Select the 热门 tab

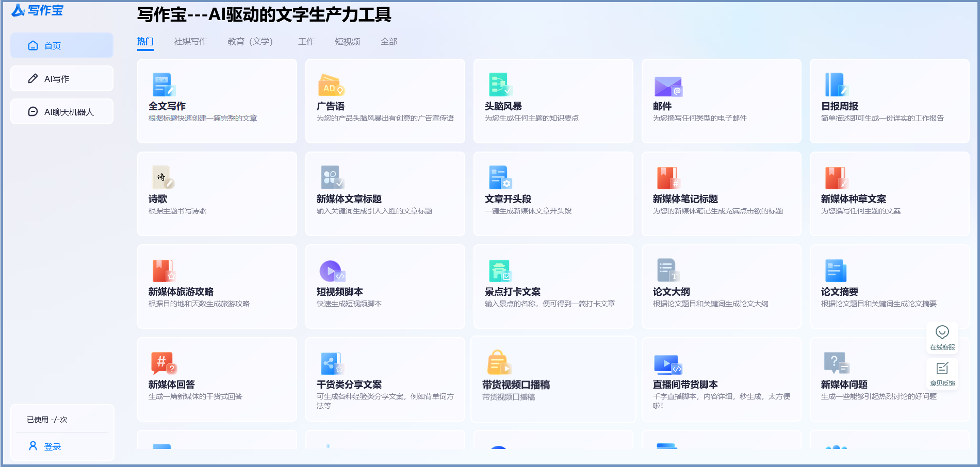point(145,42)
